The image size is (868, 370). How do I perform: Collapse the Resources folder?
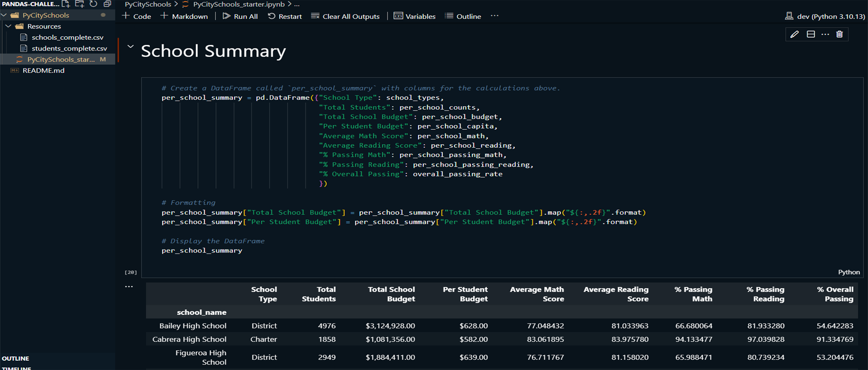(x=9, y=26)
